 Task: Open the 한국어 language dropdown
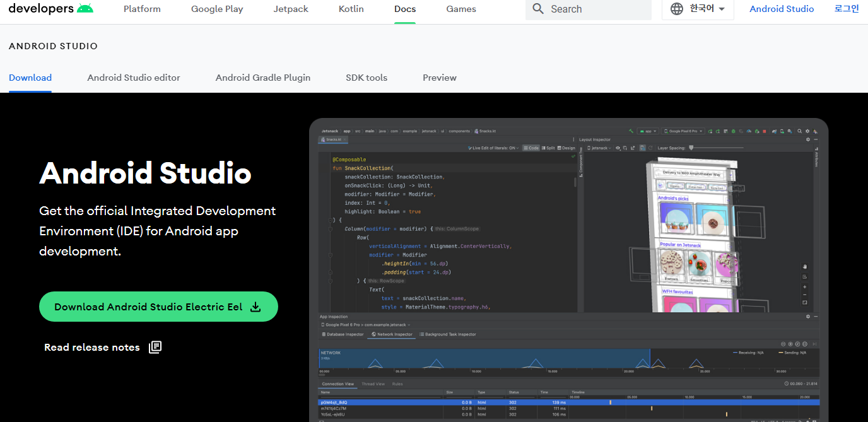(698, 9)
